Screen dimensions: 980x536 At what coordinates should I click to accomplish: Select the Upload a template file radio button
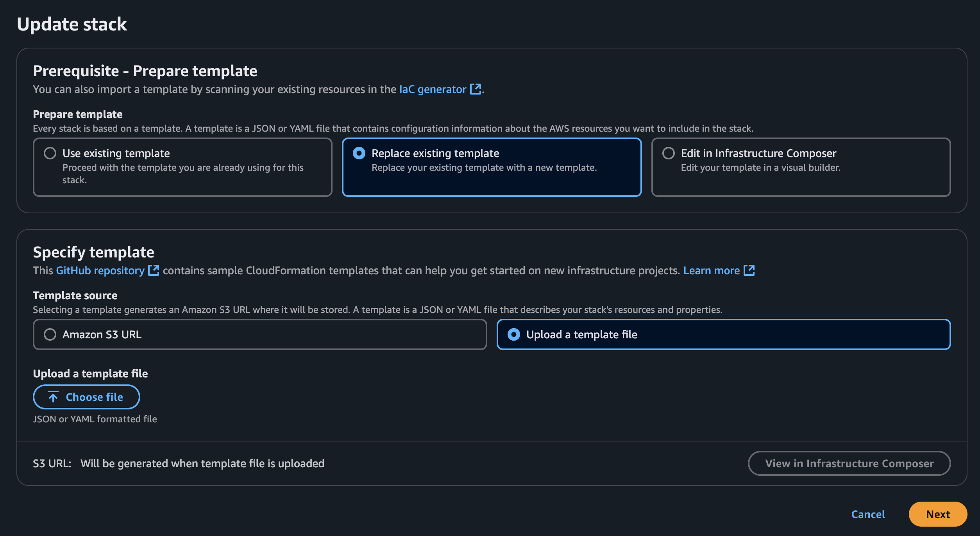(x=513, y=333)
